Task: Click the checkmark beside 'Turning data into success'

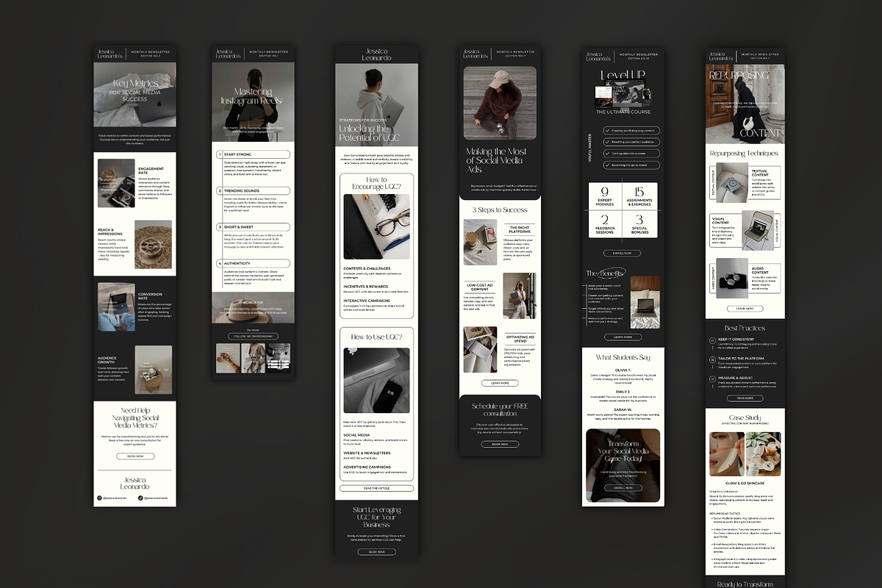Action: (606, 154)
